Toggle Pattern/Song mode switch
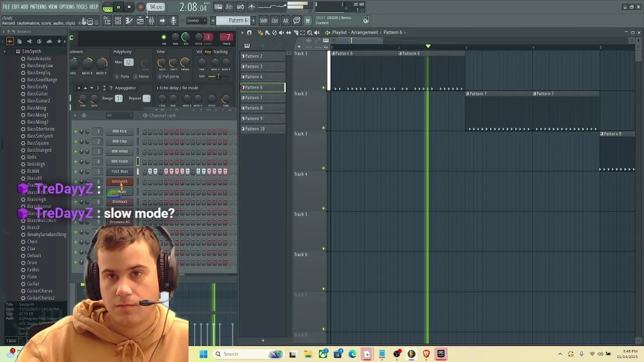 [x=108, y=7]
